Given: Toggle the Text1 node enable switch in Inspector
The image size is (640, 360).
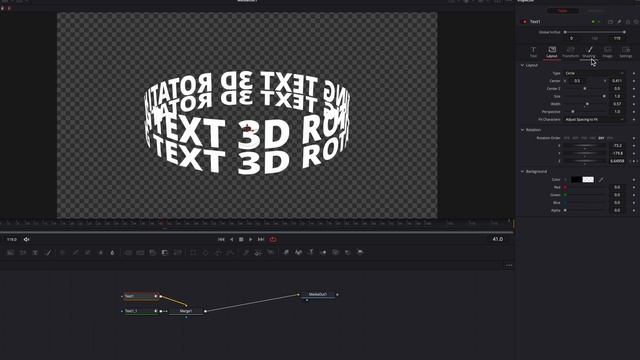Looking at the screenshot, I should (x=524, y=22).
